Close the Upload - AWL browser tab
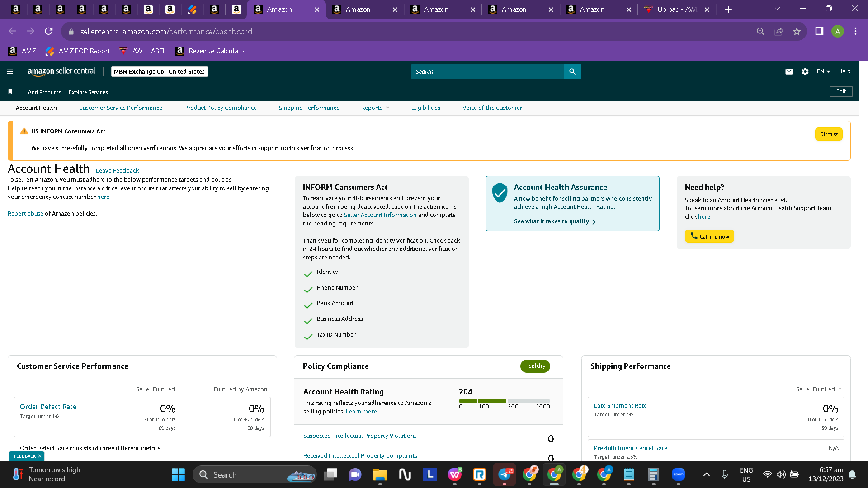This screenshot has width=868, height=488. click(707, 9)
